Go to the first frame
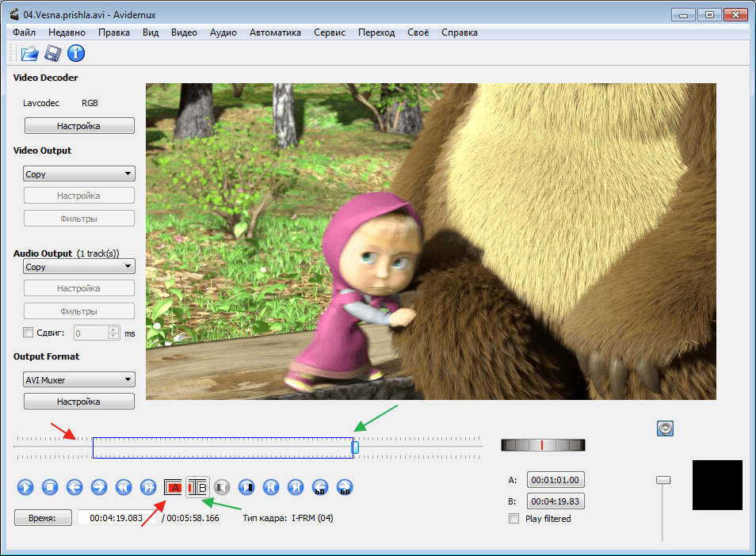The image size is (756, 556). click(271, 487)
